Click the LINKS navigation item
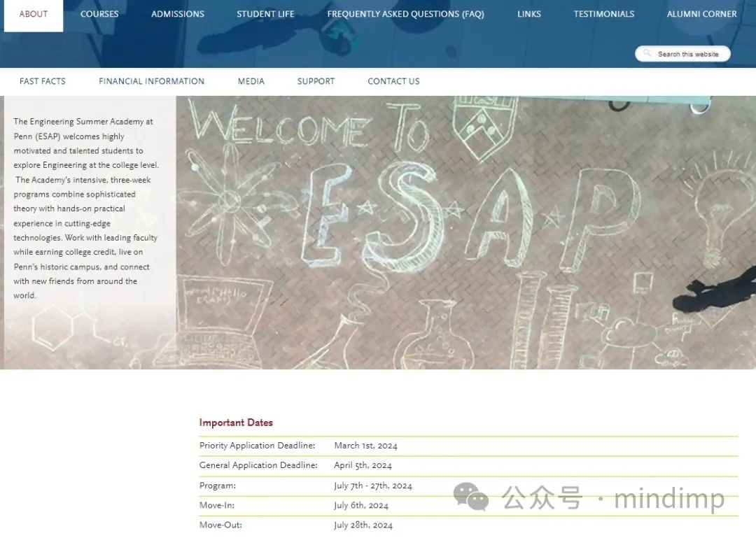This screenshot has height=538, width=756. pos(529,15)
